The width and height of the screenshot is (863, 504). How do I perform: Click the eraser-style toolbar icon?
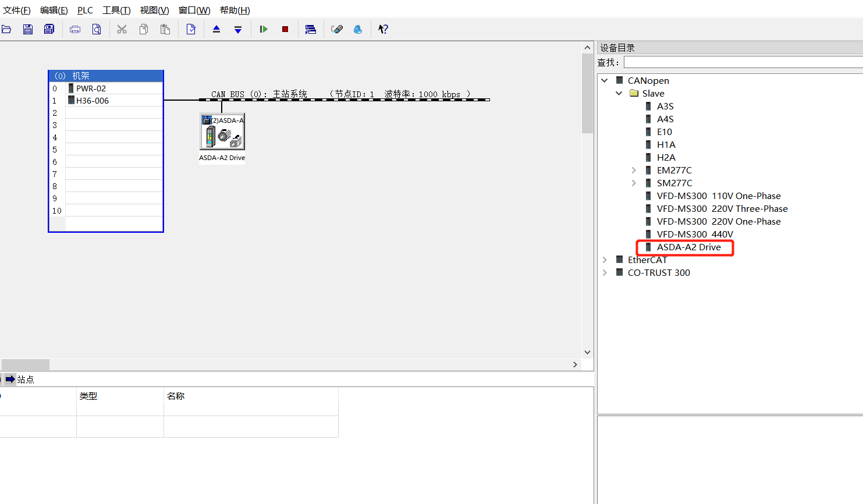point(336,29)
